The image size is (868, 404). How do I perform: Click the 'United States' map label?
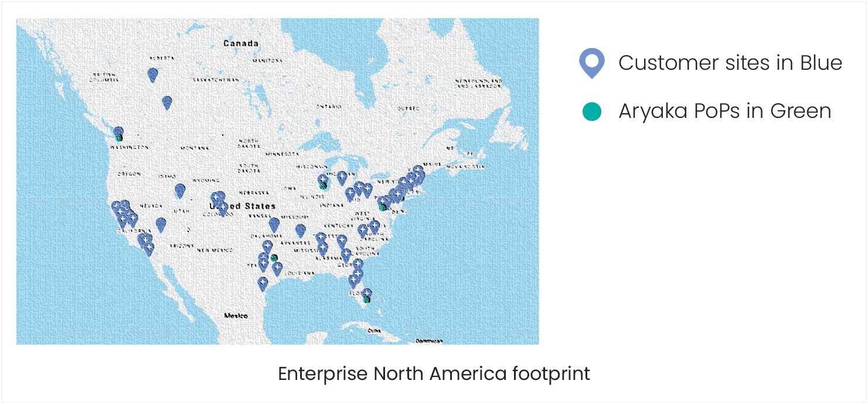point(243,206)
